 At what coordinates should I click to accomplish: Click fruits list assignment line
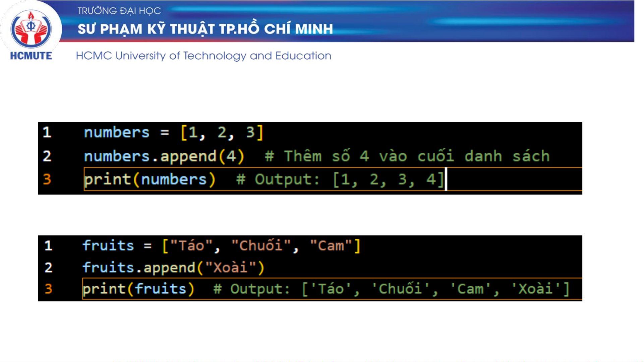(x=221, y=245)
